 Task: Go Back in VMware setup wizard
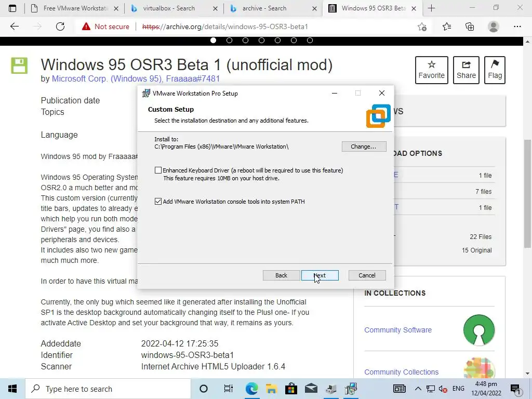[281, 275]
